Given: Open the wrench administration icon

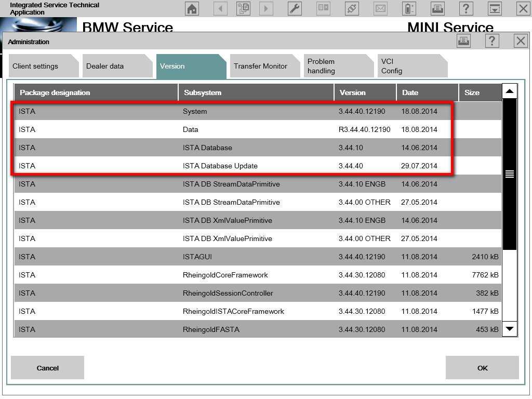Looking at the screenshot, I should [295, 8].
